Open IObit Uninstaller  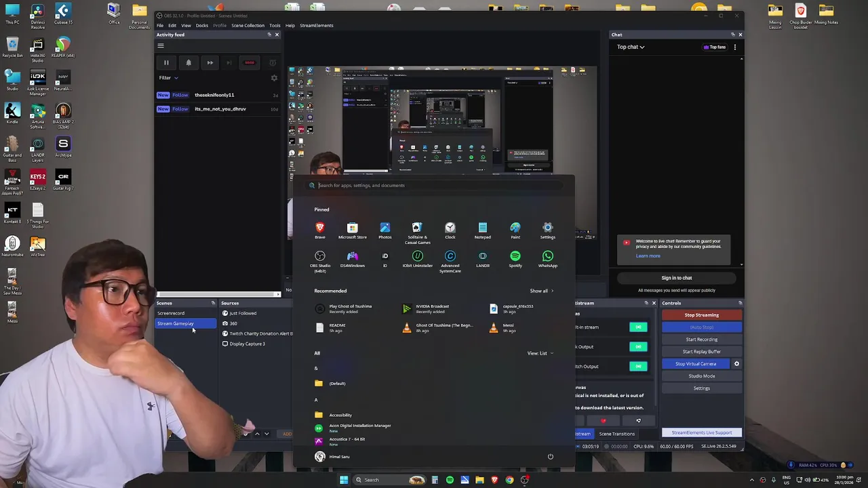click(417, 260)
